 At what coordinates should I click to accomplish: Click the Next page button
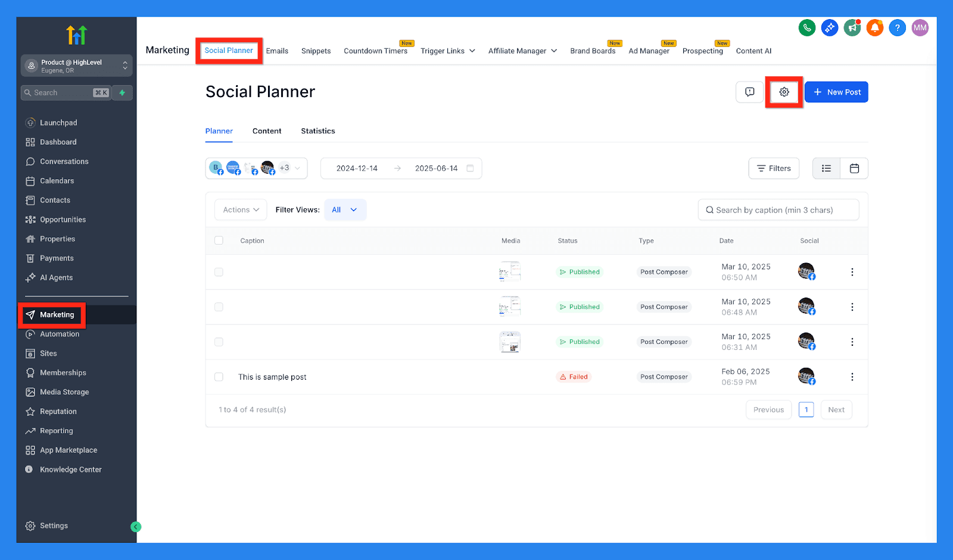(836, 409)
